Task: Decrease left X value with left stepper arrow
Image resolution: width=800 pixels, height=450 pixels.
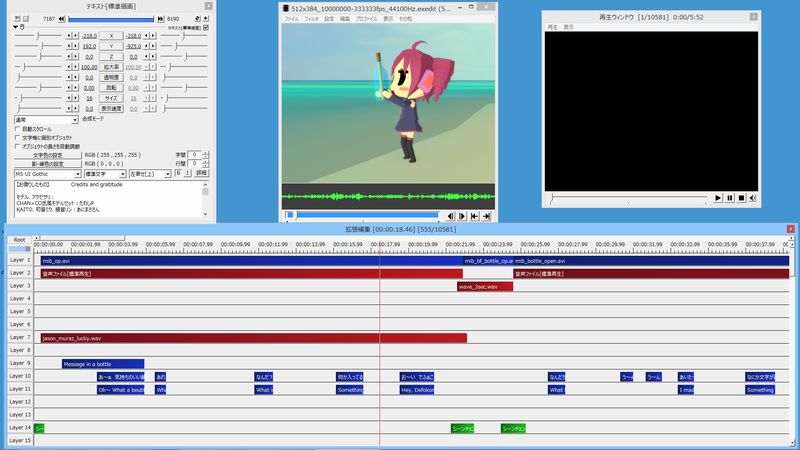Action: (x=69, y=36)
